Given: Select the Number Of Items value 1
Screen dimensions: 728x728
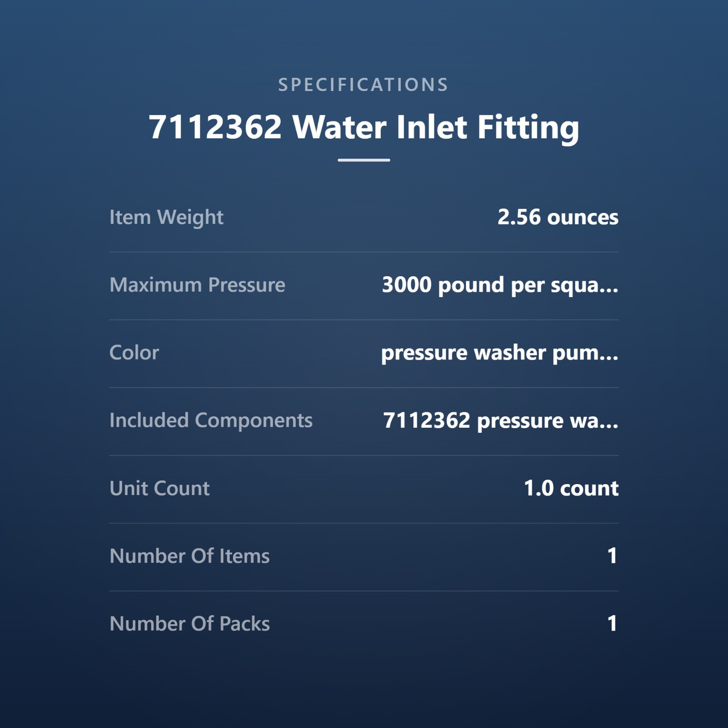Looking at the screenshot, I should [612, 556].
